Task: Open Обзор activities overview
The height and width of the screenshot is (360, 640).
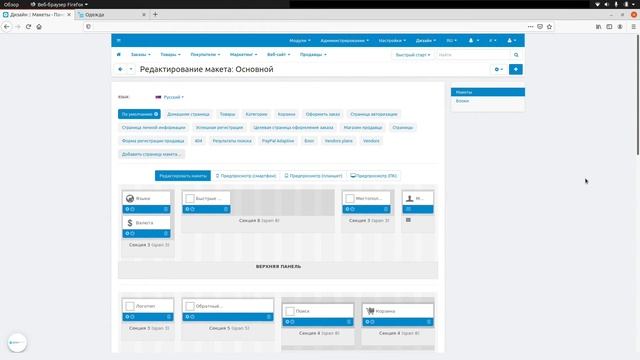Action: click(11, 4)
